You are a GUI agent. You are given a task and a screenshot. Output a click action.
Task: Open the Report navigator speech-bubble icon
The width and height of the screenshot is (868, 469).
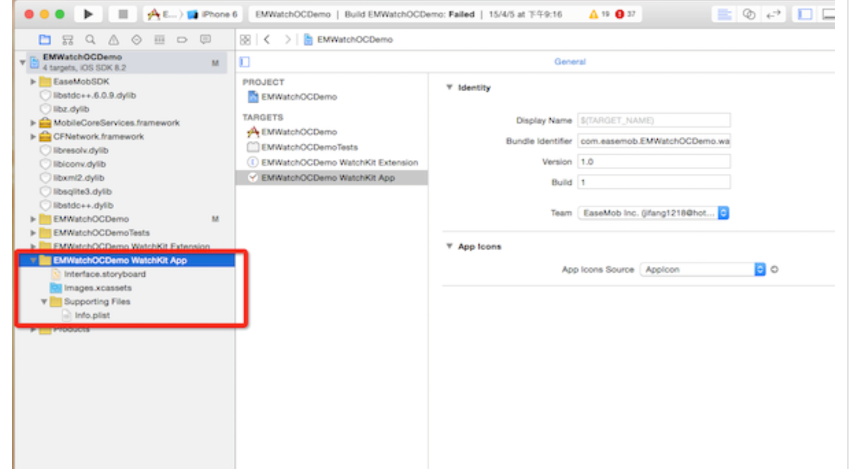(205, 40)
